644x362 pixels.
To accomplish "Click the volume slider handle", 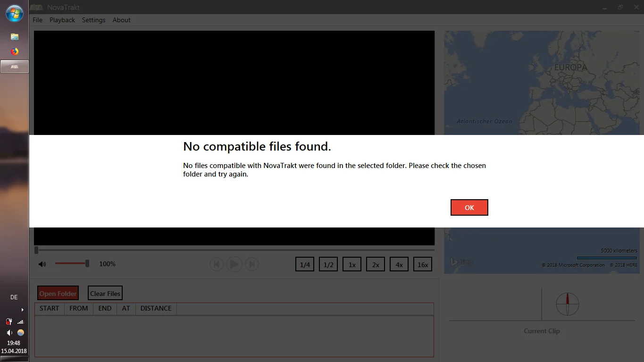I will click(87, 263).
